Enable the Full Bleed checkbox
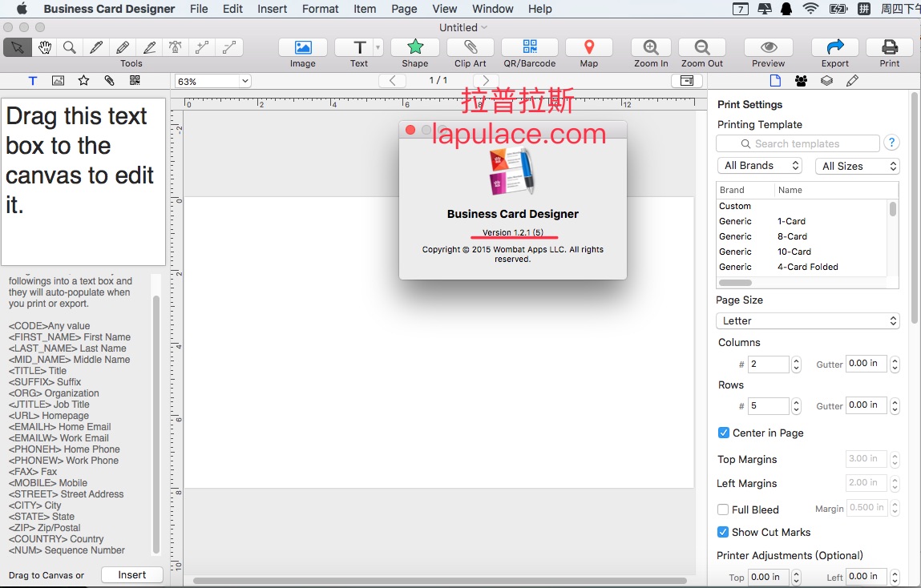 pyautogui.click(x=724, y=510)
